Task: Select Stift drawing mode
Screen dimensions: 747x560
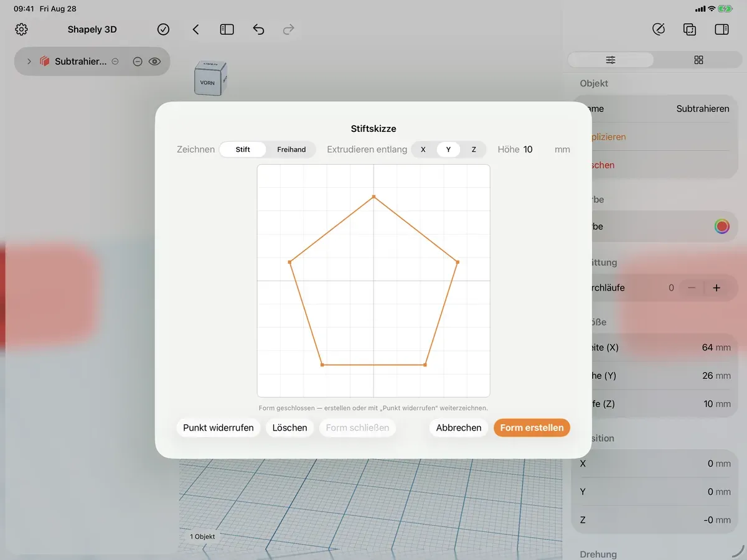Action: pyautogui.click(x=243, y=149)
